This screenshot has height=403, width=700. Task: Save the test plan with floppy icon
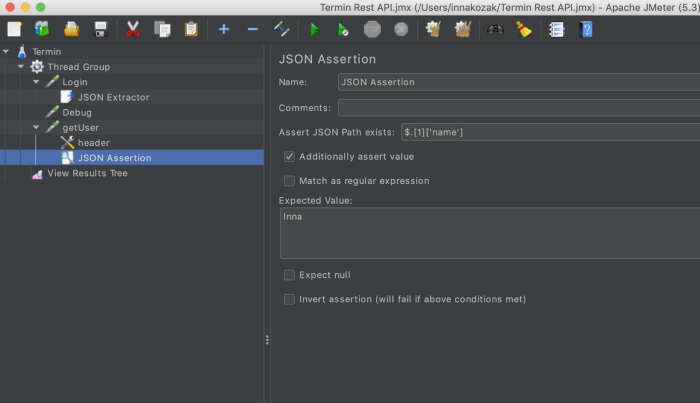[101, 29]
